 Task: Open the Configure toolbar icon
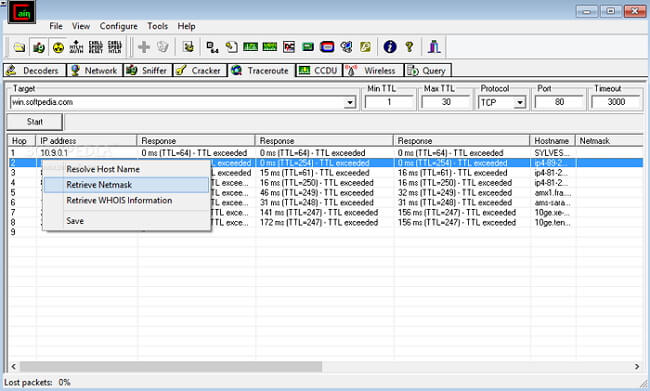click(x=189, y=47)
